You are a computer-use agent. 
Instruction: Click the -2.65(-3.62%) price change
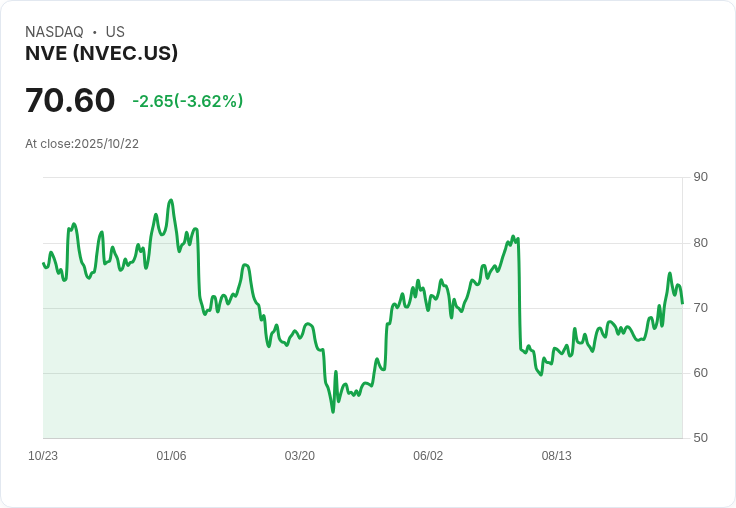click(x=188, y=101)
